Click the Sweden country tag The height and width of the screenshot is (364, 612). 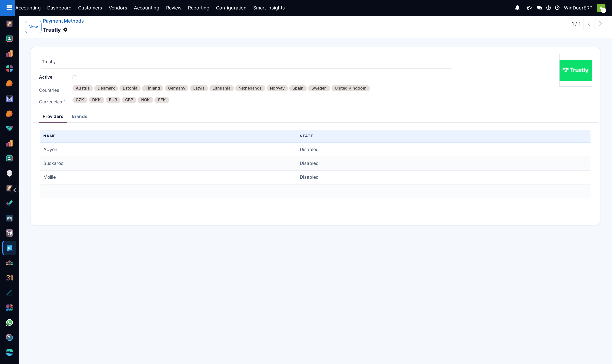tap(319, 88)
